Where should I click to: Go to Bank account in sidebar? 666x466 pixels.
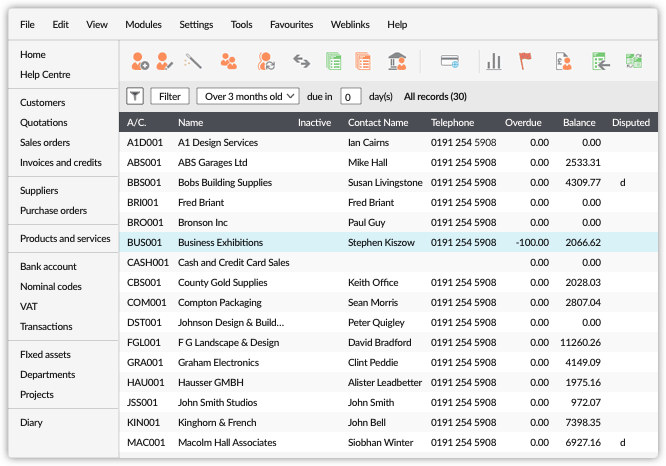[48, 266]
